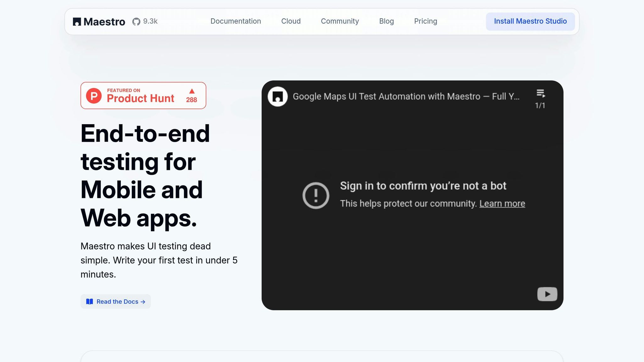Click the exclamation warning circle icon
Image resolution: width=644 pixels, height=362 pixels.
pos(316,195)
